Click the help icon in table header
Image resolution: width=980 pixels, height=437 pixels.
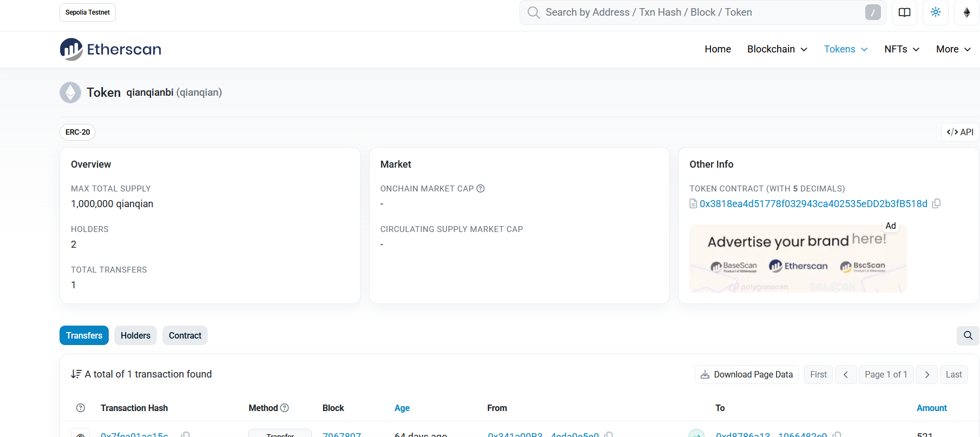(81, 408)
